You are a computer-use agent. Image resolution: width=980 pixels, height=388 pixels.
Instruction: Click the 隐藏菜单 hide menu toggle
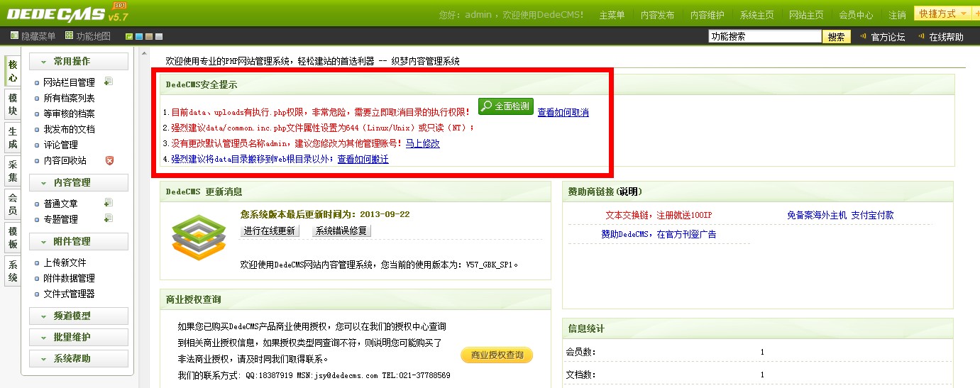pos(33,36)
